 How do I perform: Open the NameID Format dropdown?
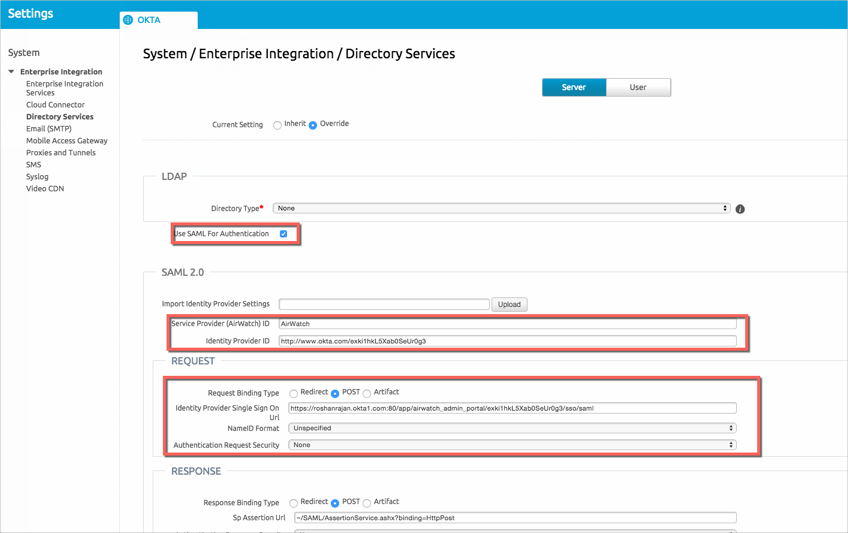coord(512,428)
